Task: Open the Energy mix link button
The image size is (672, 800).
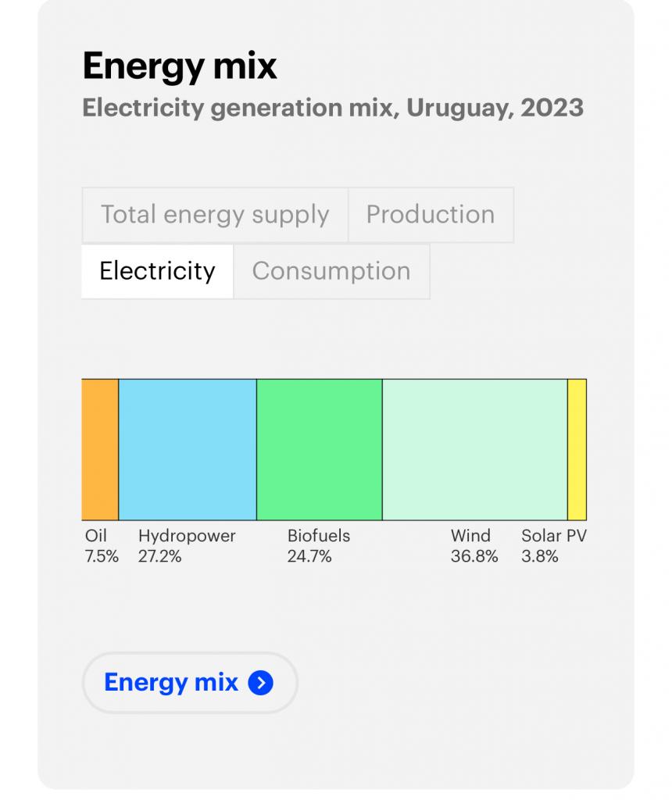Action: [x=189, y=683]
